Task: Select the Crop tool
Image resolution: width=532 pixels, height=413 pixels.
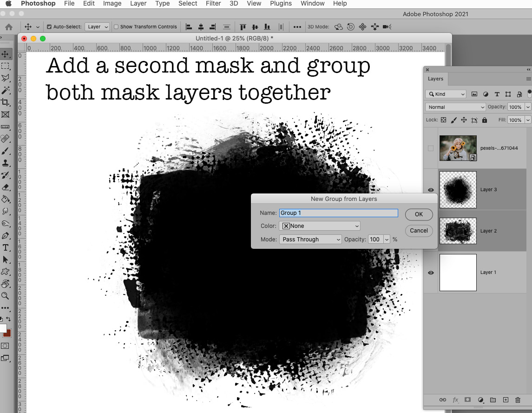Action: point(6,102)
